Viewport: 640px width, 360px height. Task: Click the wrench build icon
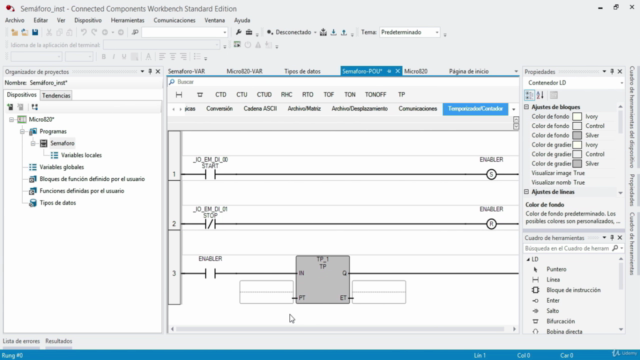pyautogui.click(x=238, y=32)
